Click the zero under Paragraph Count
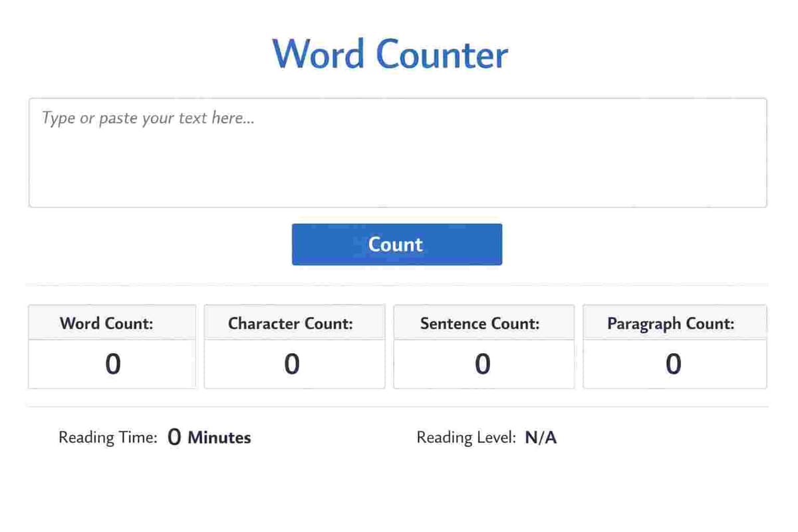798x532 pixels. click(674, 364)
